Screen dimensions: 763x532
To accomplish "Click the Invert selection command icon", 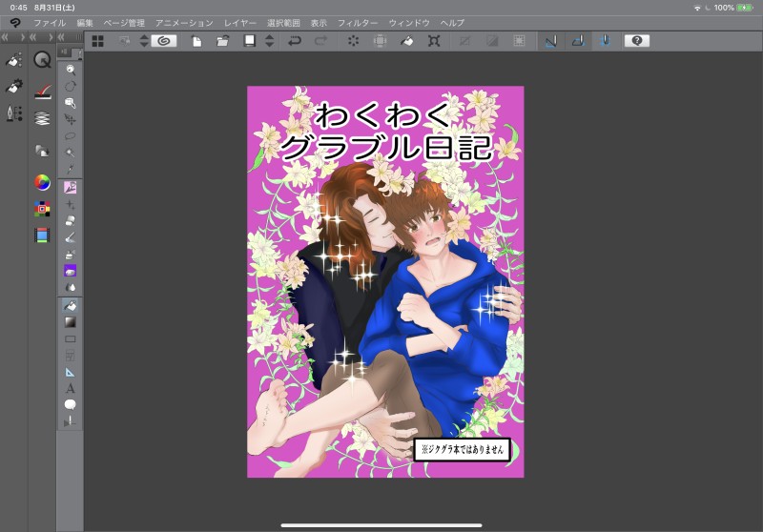I will point(492,41).
